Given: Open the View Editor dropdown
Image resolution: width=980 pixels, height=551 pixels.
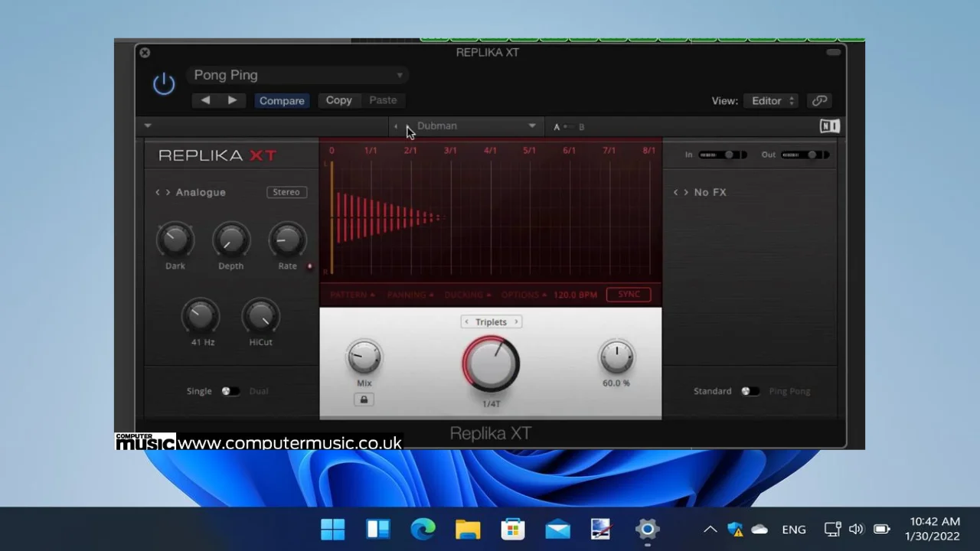Looking at the screenshot, I should (771, 101).
